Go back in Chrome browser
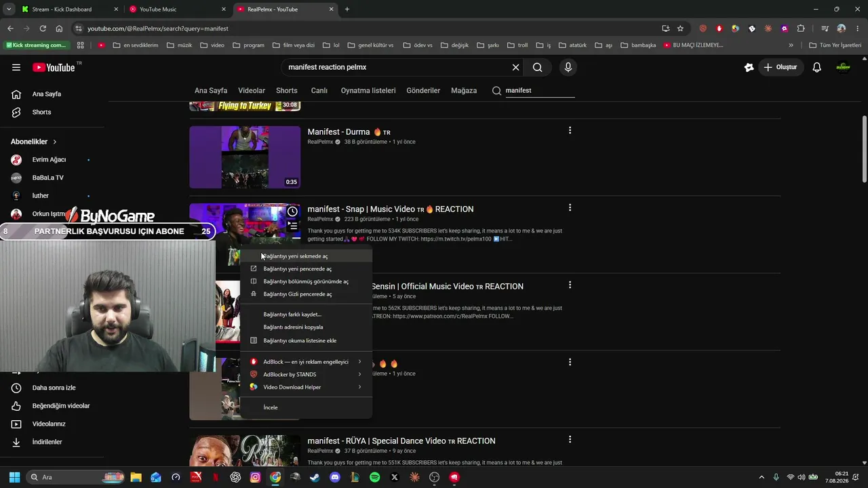 point(10,28)
